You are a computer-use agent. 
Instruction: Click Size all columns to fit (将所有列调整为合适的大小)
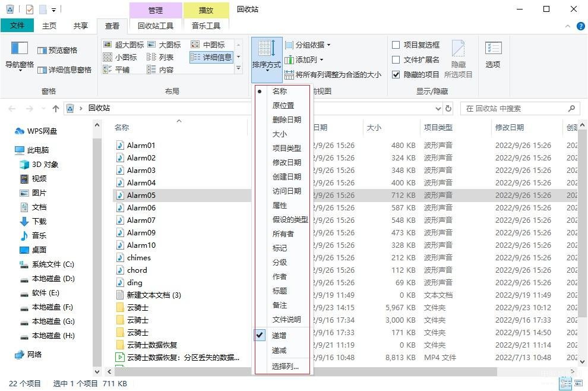pos(333,75)
